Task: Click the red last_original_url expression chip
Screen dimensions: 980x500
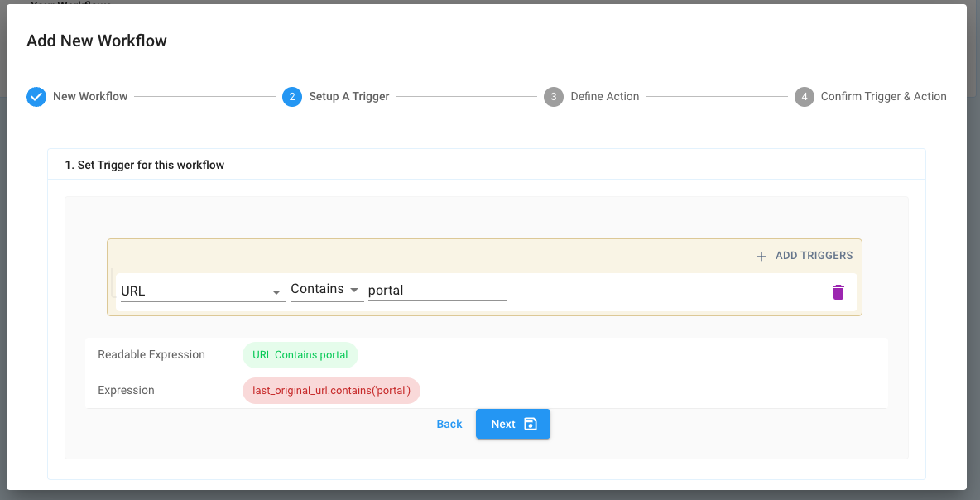Action: point(331,391)
